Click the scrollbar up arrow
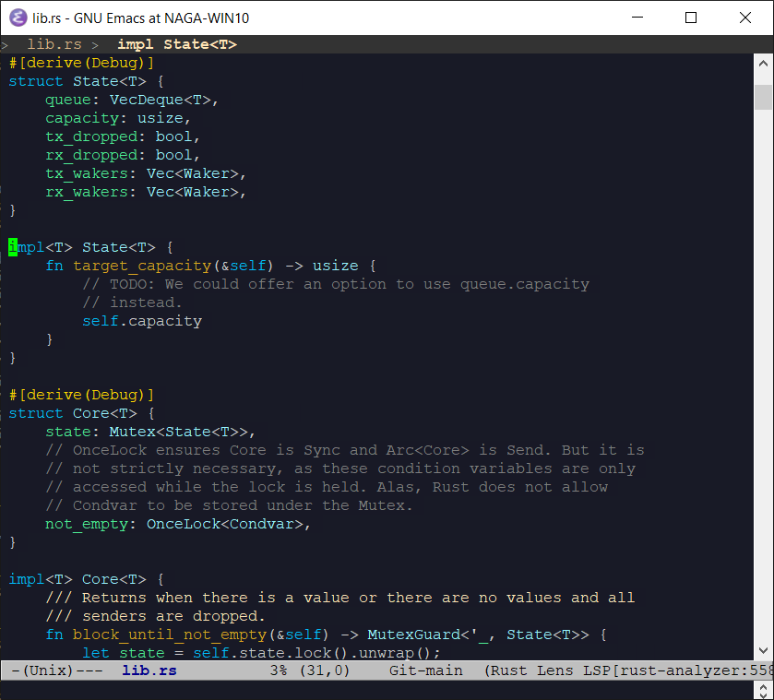Viewport: 774px width, 700px height. click(763, 64)
